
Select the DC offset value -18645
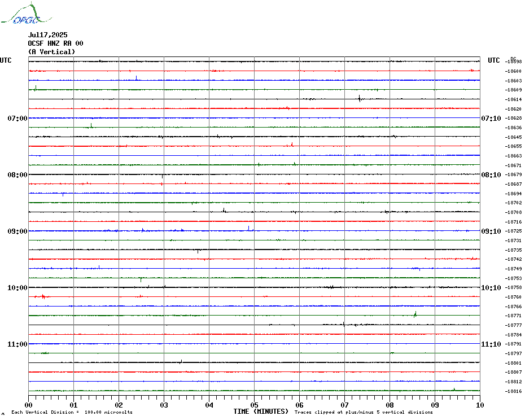(513, 137)
